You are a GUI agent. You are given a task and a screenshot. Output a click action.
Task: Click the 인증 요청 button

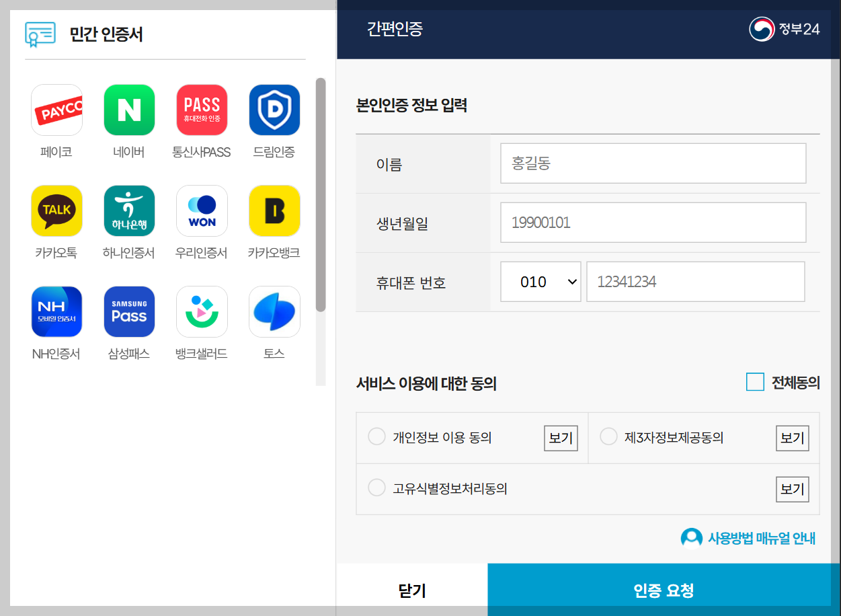click(664, 590)
